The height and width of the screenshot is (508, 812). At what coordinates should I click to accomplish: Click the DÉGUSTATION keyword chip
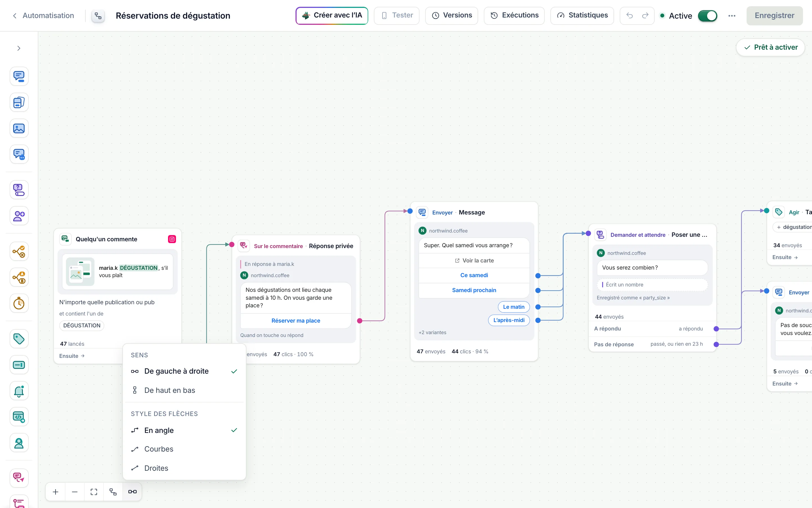[x=82, y=326]
